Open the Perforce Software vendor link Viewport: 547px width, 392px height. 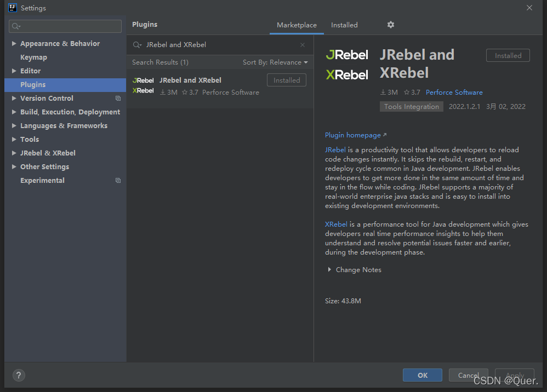click(x=454, y=93)
